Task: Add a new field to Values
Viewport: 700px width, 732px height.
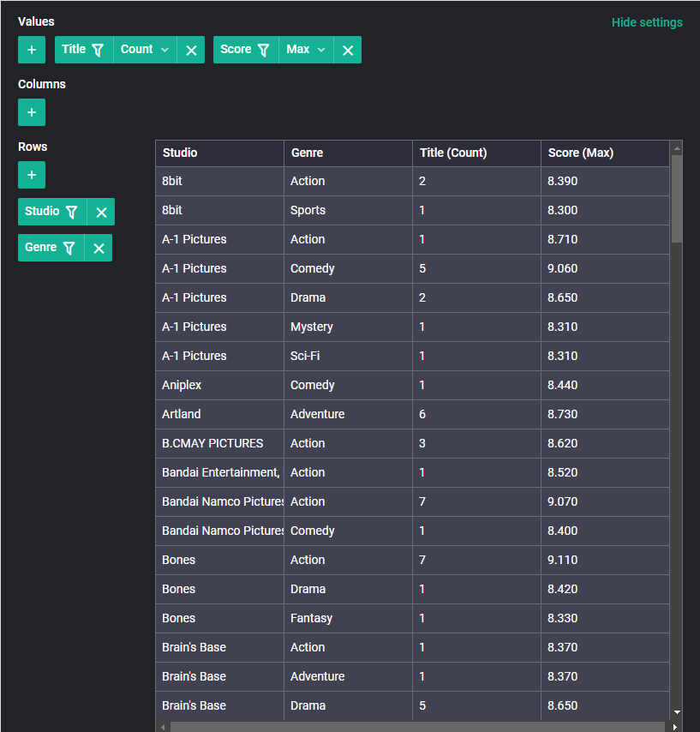Action: pyautogui.click(x=32, y=50)
